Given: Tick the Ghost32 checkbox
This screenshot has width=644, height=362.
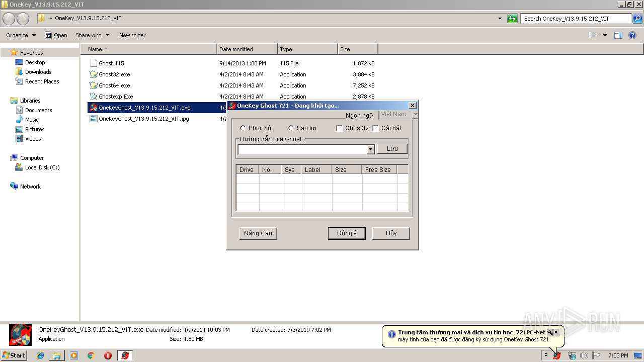Looking at the screenshot, I should coord(339,128).
